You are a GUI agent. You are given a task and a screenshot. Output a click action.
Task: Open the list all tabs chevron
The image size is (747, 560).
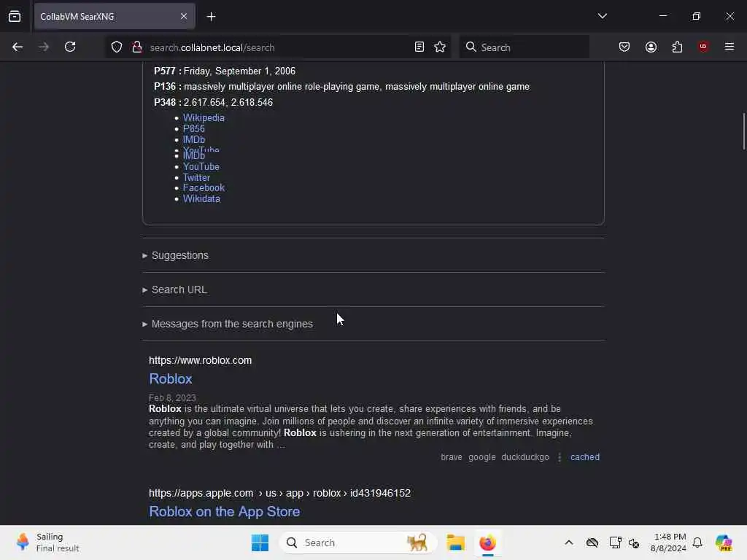coord(602,16)
